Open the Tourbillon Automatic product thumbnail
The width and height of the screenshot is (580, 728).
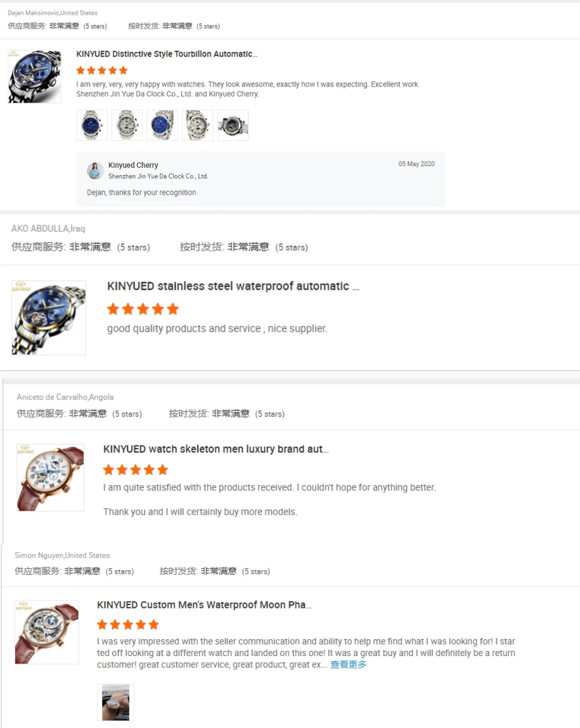(x=35, y=77)
